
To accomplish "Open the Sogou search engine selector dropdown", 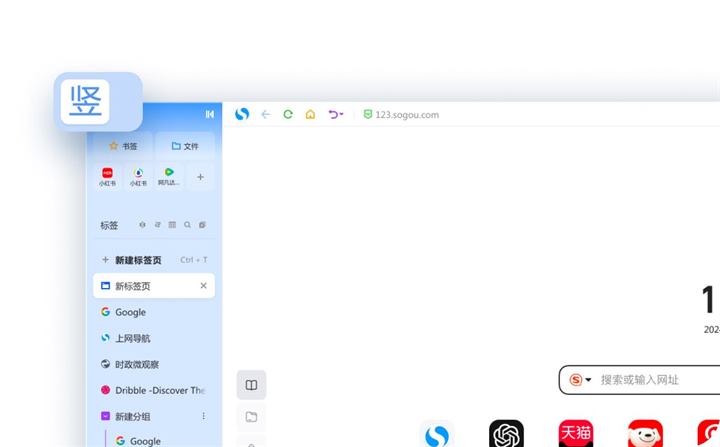I will click(x=580, y=380).
